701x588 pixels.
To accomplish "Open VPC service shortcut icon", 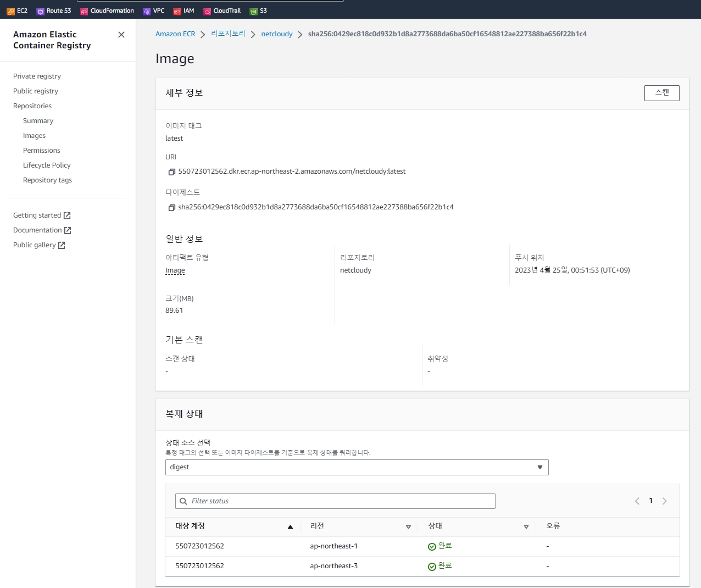I will (x=147, y=11).
